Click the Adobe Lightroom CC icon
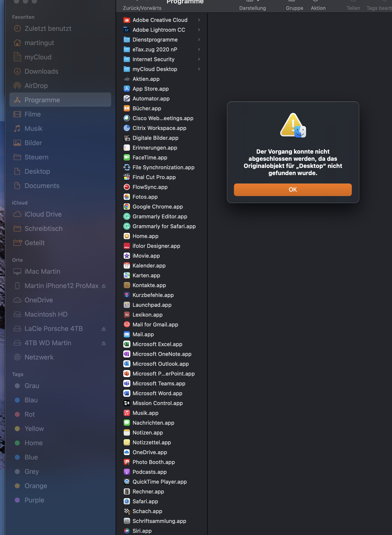The height and width of the screenshot is (535, 392). click(127, 30)
